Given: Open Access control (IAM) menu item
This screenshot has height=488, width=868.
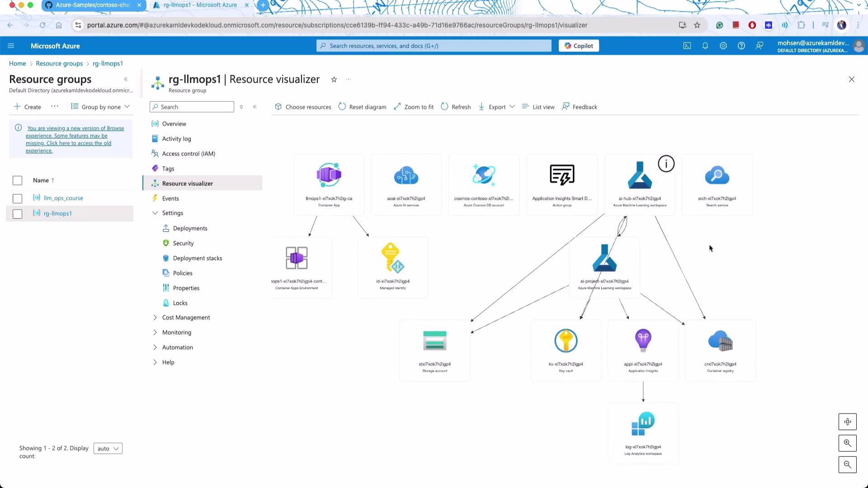Looking at the screenshot, I should click(x=189, y=154).
